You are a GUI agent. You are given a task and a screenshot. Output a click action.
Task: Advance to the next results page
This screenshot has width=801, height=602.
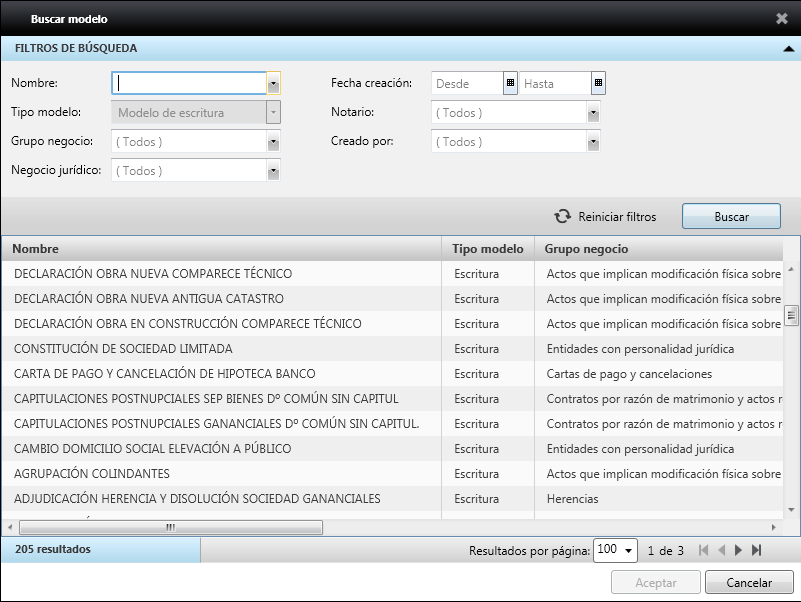739,549
